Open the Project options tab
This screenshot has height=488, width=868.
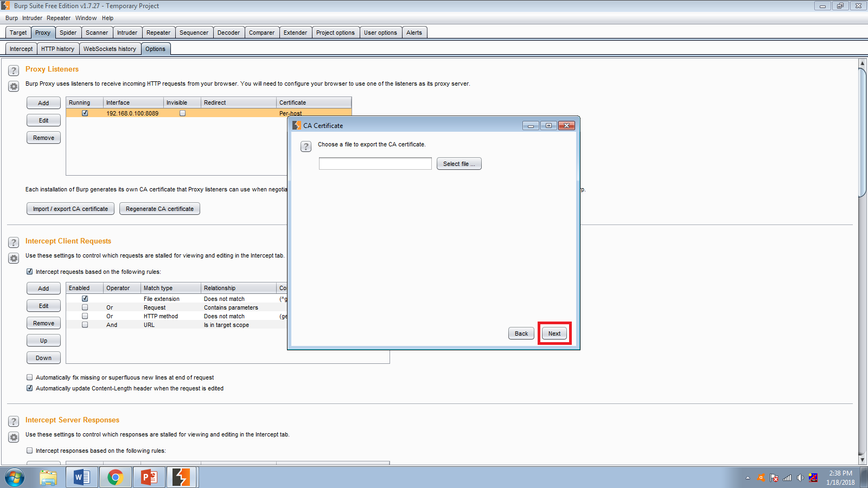point(335,33)
